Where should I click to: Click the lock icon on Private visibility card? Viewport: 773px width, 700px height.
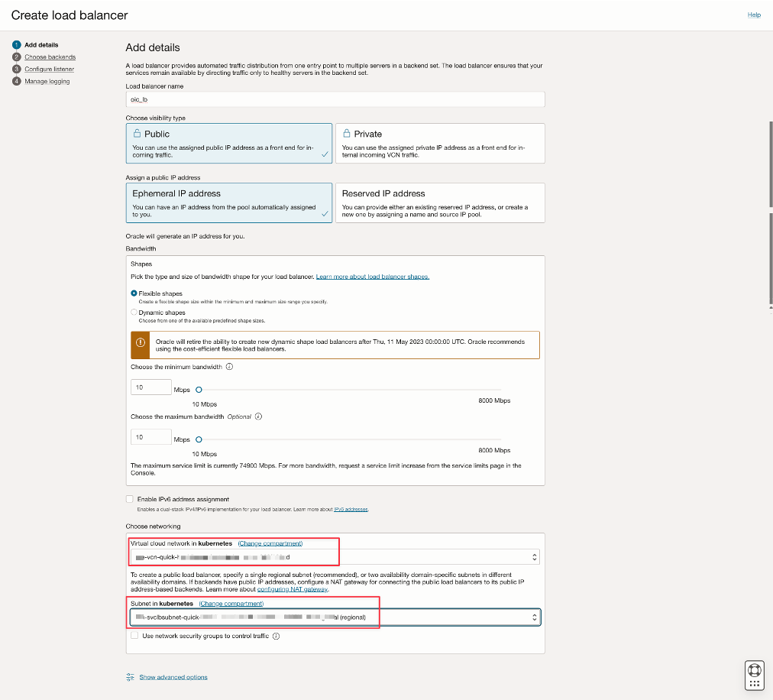click(x=348, y=133)
